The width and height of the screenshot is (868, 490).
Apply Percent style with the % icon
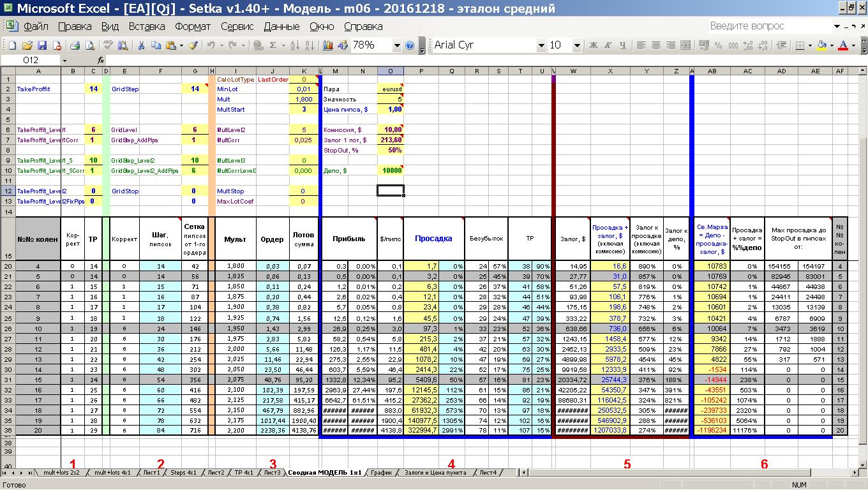718,45
